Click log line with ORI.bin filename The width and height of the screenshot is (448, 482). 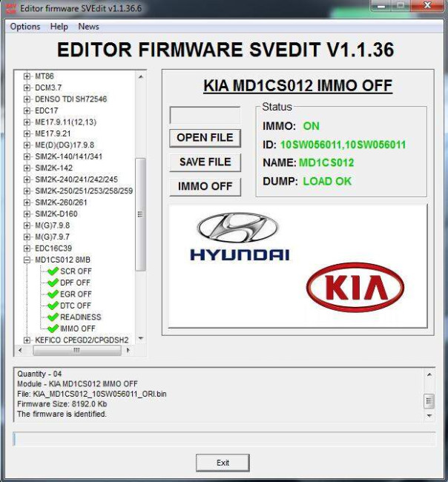92,394
